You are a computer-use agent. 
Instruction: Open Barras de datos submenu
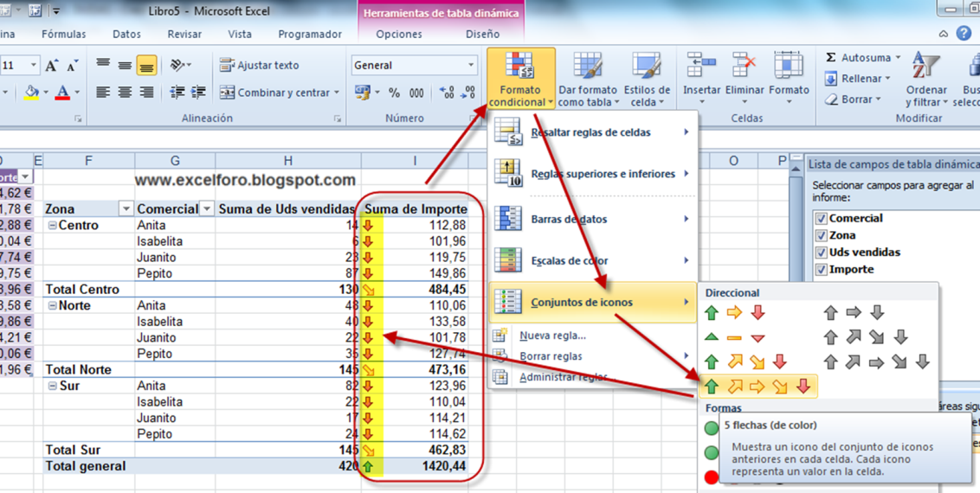tap(592, 219)
